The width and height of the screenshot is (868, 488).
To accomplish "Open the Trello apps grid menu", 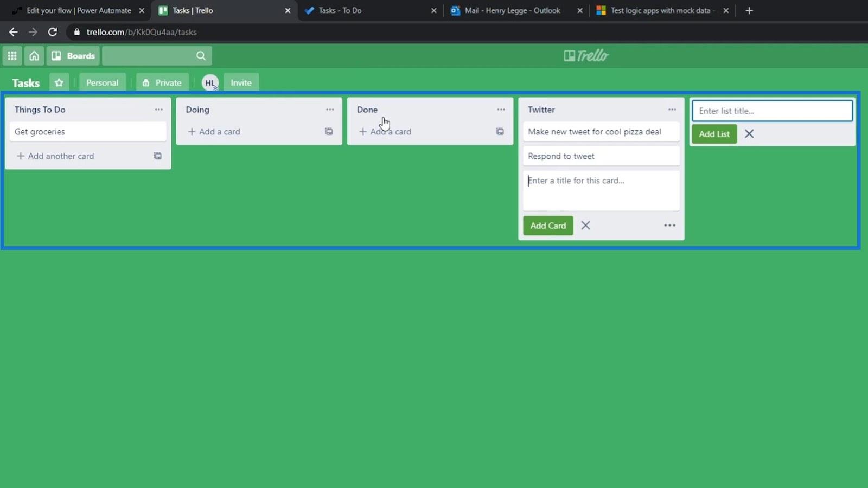I will [12, 56].
